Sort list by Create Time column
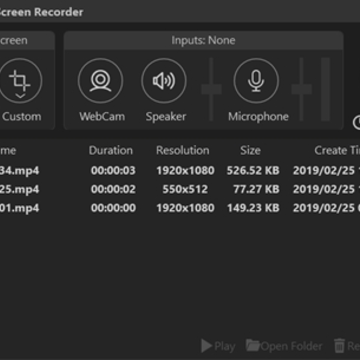The image size is (360, 360). [x=337, y=150]
